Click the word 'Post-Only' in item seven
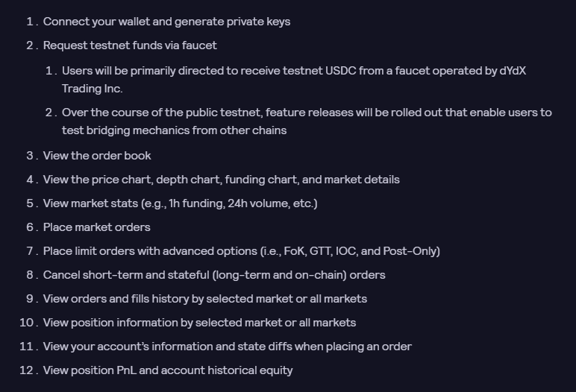The image size is (576, 392). coord(410,251)
